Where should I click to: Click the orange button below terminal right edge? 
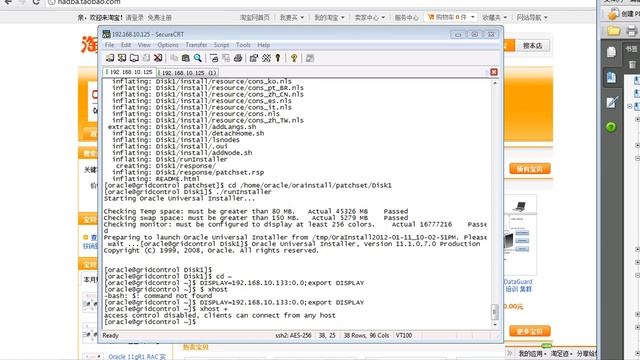pyautogui.click(x=530, y=331)
